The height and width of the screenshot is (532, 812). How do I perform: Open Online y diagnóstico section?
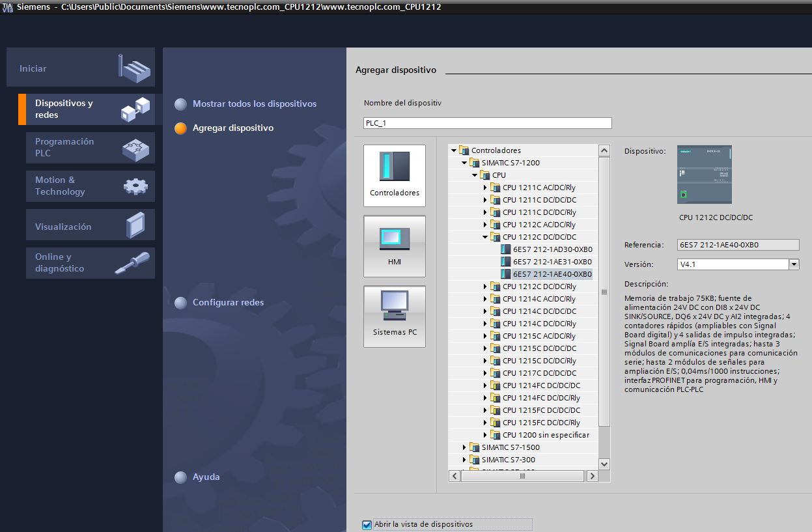(90, 262)
